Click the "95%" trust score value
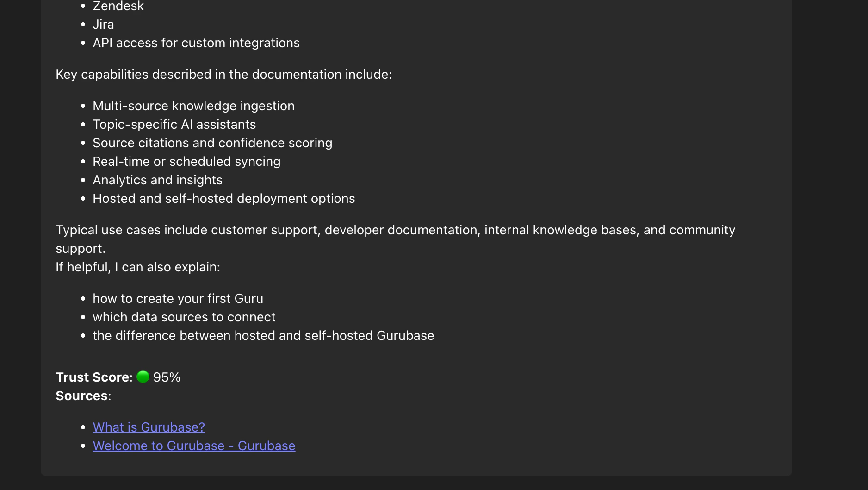The height and width of the screenshot is (490, 868). click(167, 377)
